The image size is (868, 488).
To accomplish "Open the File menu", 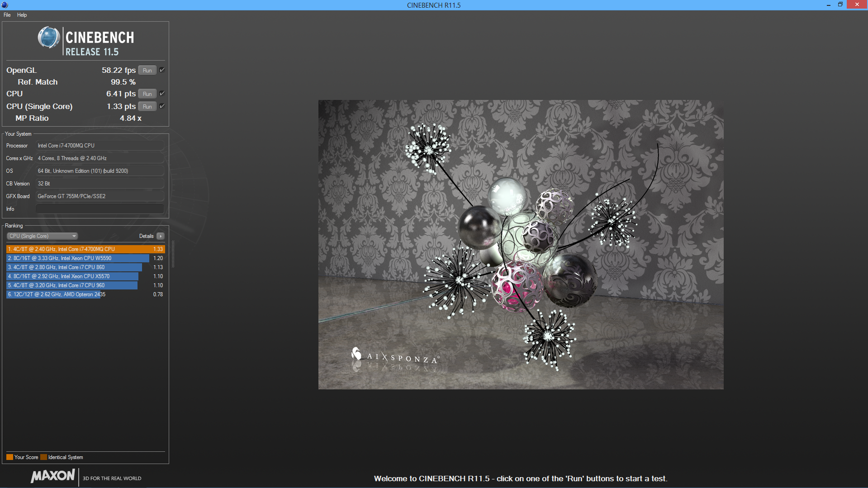I will tap(7, 15).
